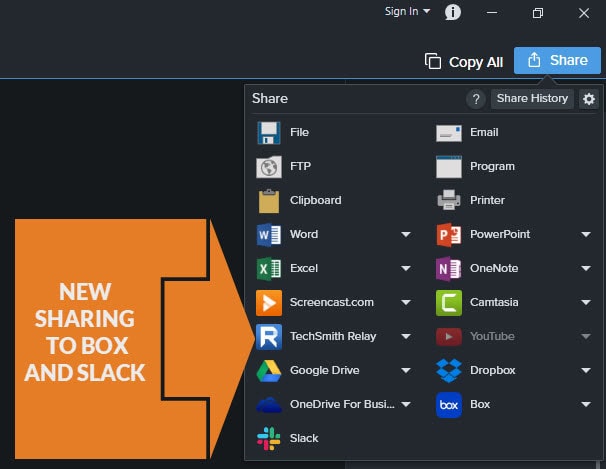The image size is (606, 469).
Task: Open the Sign In dropdown
Action: tap(407, 12)
